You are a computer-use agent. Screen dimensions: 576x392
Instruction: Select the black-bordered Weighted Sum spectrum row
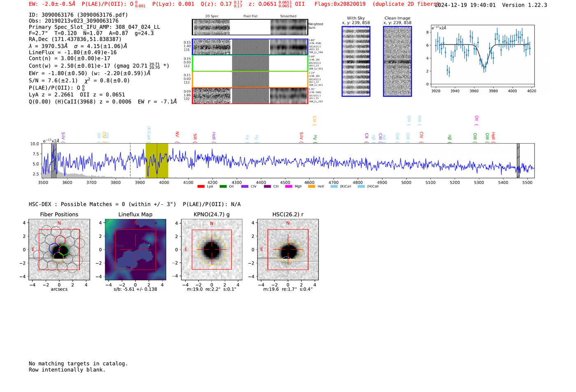pyautogui.click(x=250, y=27)
